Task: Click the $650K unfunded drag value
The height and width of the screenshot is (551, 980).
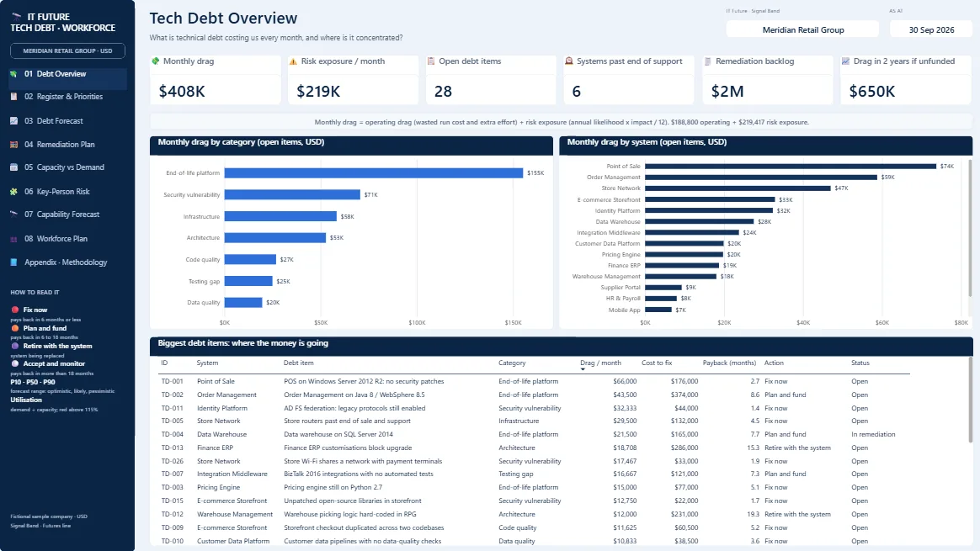Action: point(872,91)
